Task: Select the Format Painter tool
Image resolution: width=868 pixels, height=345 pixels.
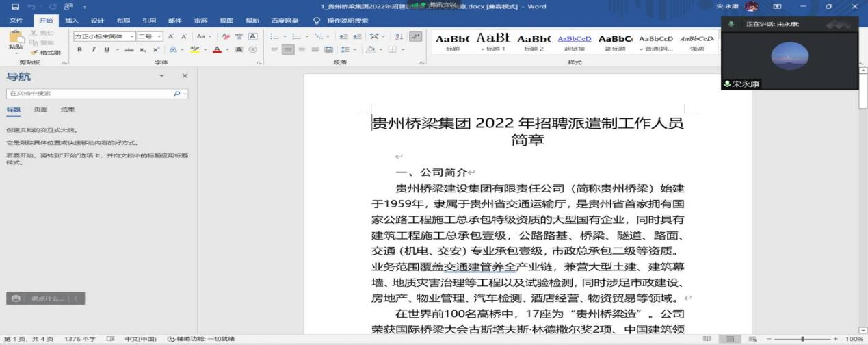Action: (46, 52)
